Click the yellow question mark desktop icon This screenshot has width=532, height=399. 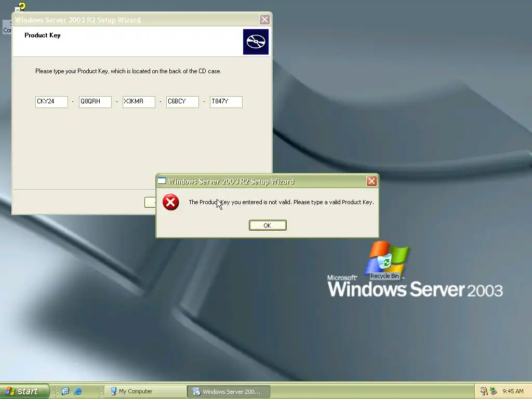[x=21, y=7]
